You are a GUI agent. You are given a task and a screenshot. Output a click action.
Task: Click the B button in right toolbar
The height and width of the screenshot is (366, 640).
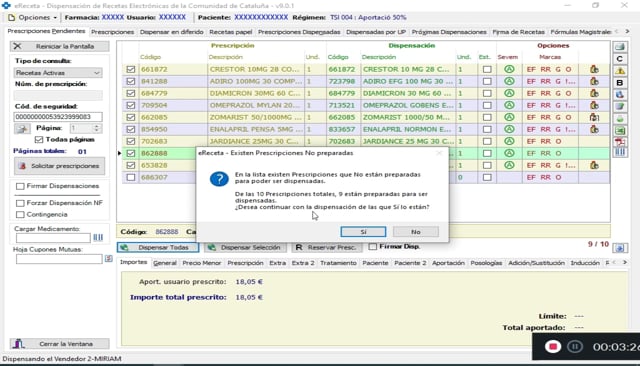(620, 83)
